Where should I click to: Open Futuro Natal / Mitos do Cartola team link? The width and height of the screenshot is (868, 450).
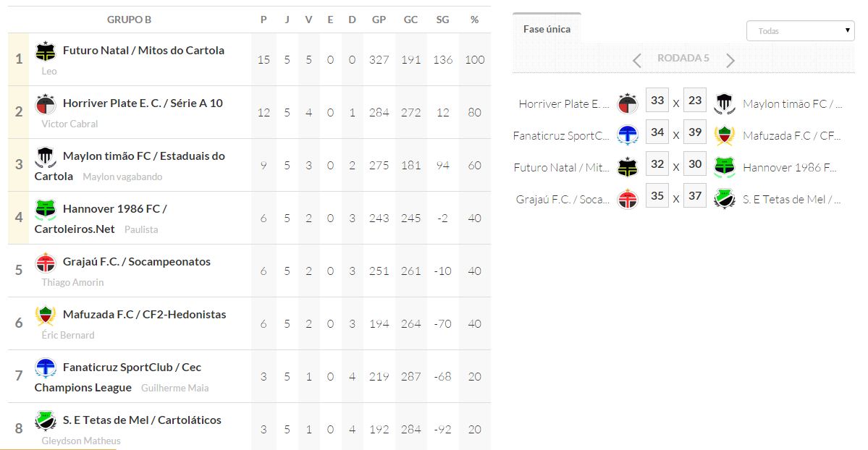143,51
